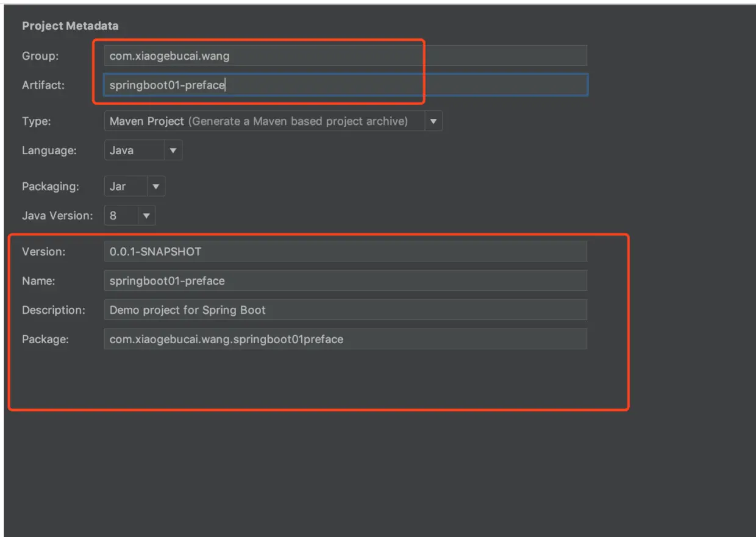The image size is (756, 537).
Task: Click the Language dropdown arrow
Action: click(173, 151)
